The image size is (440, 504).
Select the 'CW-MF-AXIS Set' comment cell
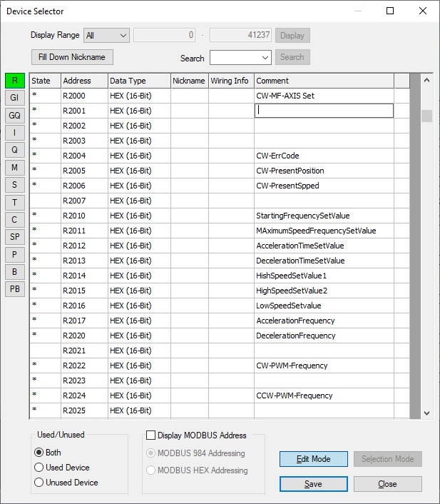click(x=324, y=96)
